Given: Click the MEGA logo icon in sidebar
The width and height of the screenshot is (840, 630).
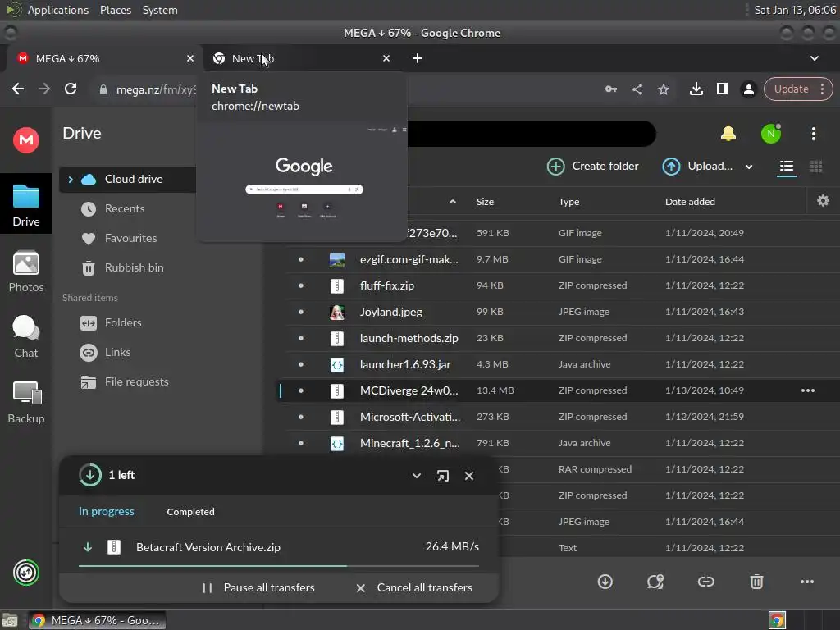Looking at the screenshot, I should 25,140.
